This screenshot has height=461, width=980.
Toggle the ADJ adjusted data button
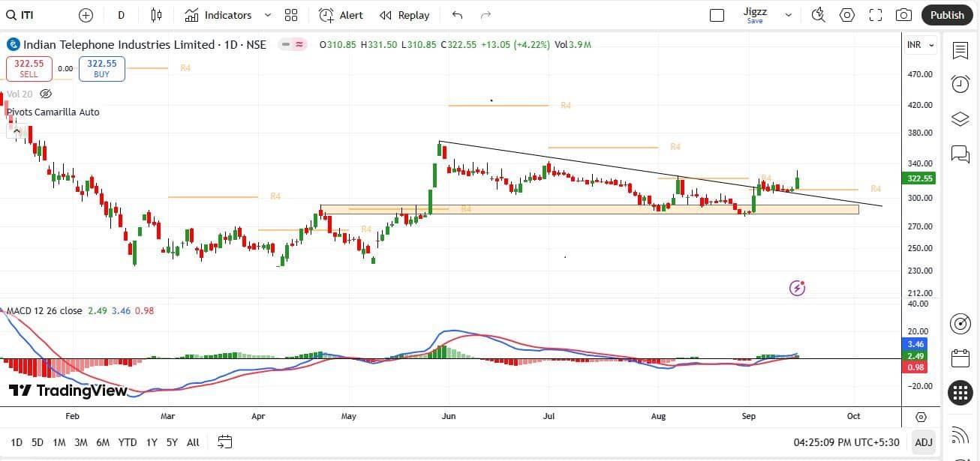(x=924, y=442)
